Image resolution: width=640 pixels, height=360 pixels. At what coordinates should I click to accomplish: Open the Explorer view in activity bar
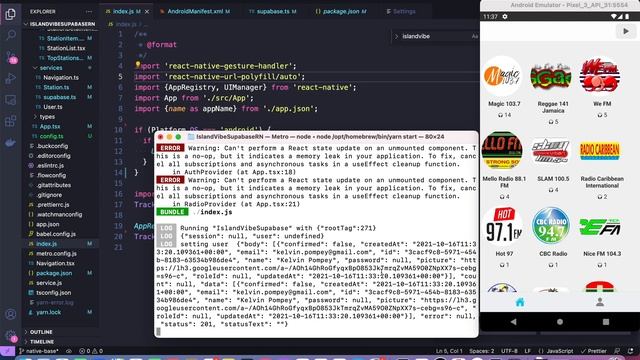tap(11, 14)
